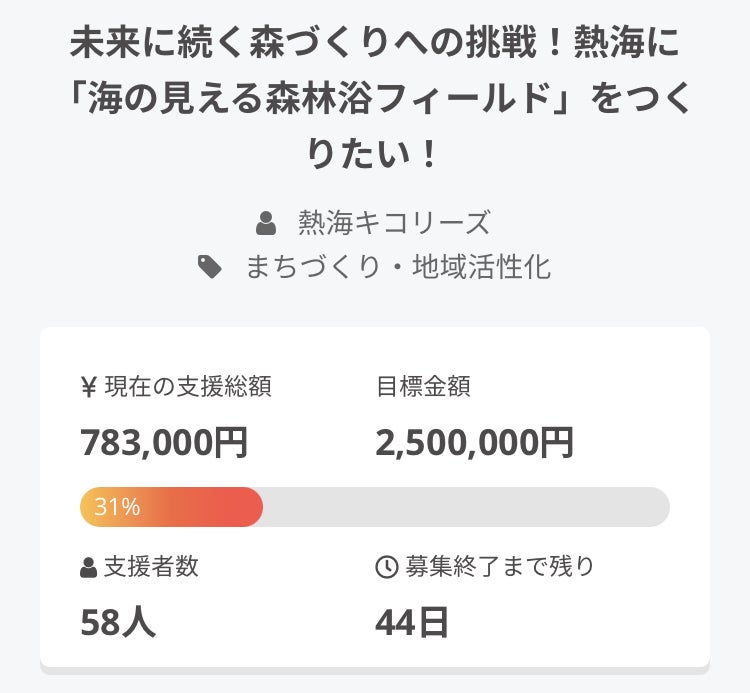Click the supporter icon beside 支援者数
Viewport: 750px width, 693px height.
coord(88,567)
